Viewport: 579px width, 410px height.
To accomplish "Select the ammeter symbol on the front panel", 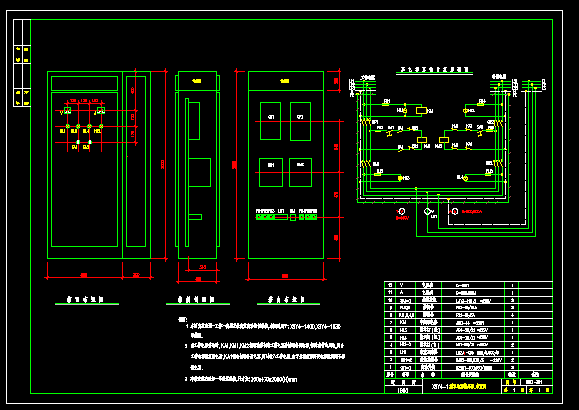I will click(101, 110).
